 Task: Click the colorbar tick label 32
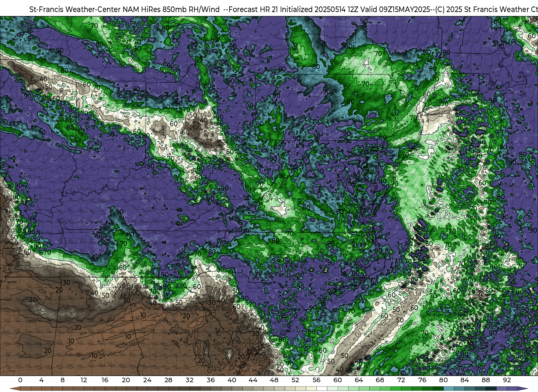point(189,380)
